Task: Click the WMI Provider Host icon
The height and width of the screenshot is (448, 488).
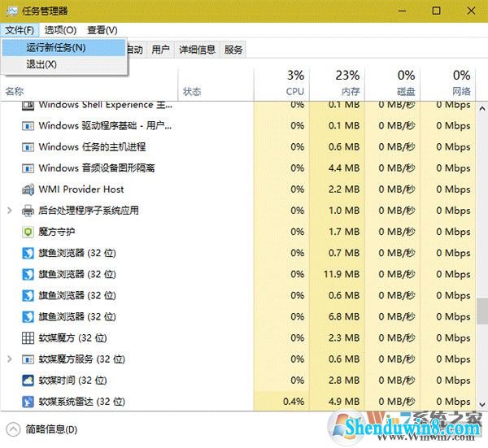Action: 28,189
